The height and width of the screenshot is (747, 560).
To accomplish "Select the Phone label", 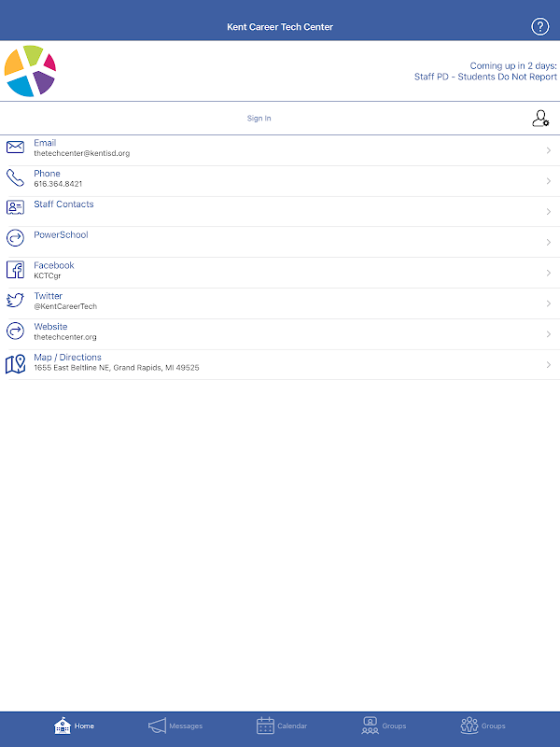I will pos(47,174).
